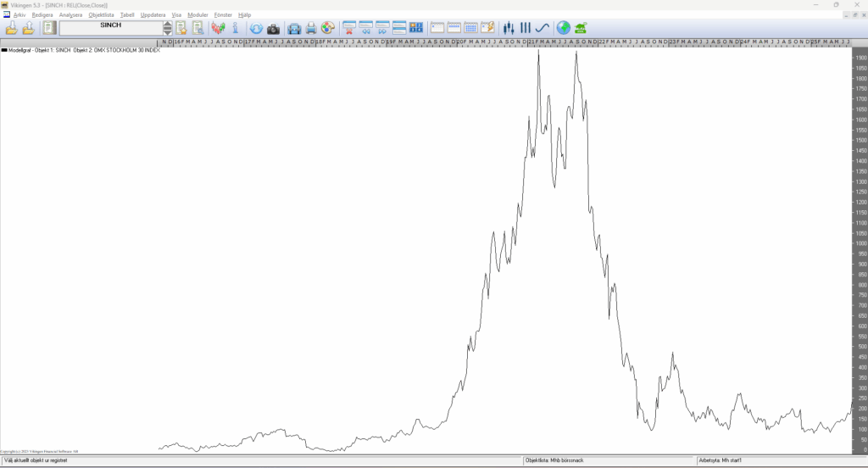Click the list icon with star badge
Screen dimensions: 868x468
point(181,28)
